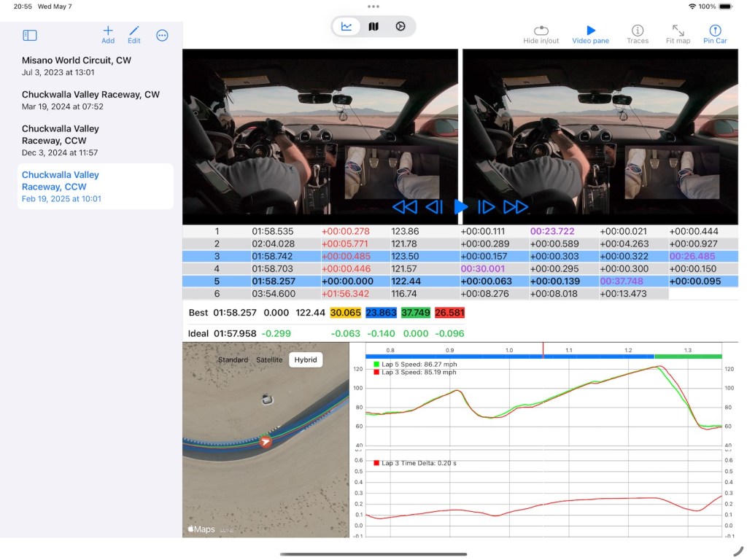Viewport: 747px width, 560px height.
Task: Step back one video frame
Action: click(434, 207)
